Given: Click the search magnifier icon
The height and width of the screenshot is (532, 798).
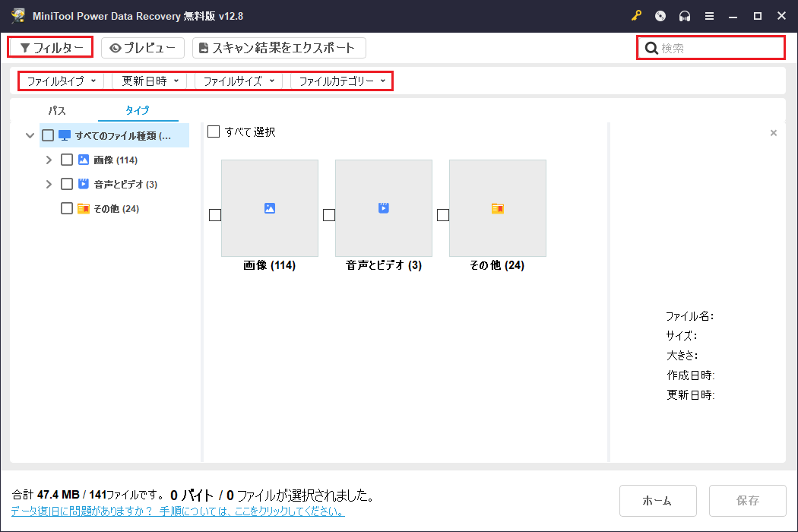Looking at the screenshot, I should pyautogui.click(x=652, y=47).
